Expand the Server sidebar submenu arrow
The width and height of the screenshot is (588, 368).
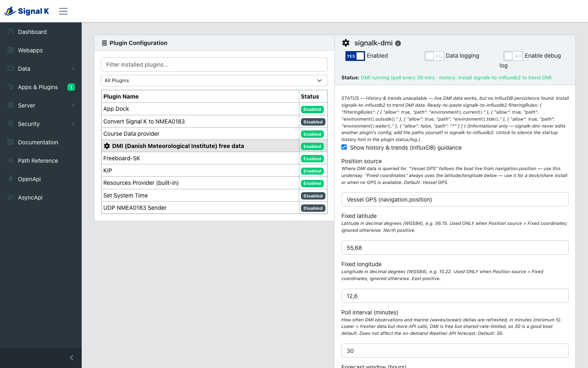pos(73,105)
